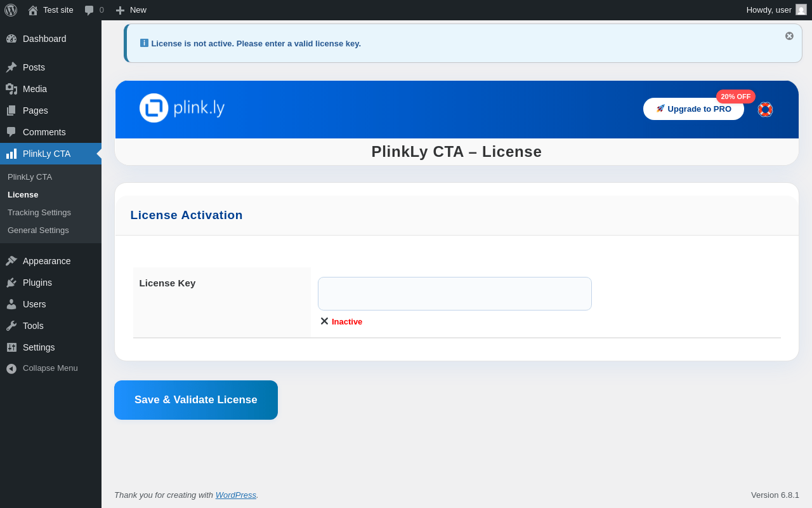
Task: Click the Version 6.8.1 footer text
Action: (775, 495)
